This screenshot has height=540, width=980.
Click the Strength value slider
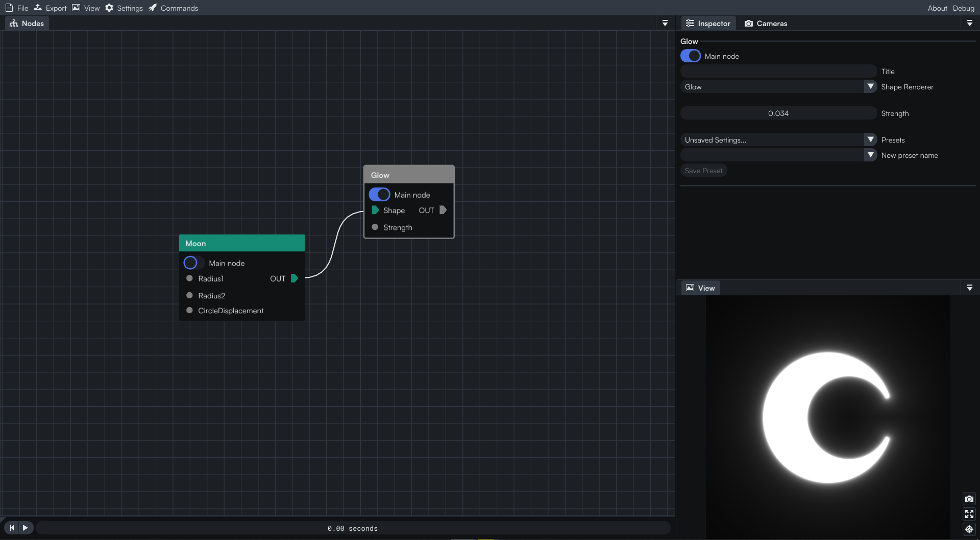(x=778, y=113)
